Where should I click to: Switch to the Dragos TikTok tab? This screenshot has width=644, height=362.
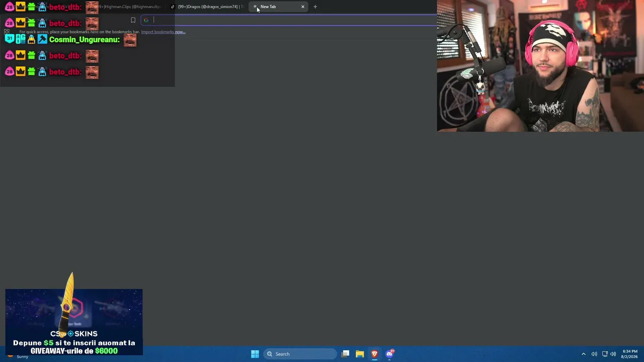(x=206, y=7)
